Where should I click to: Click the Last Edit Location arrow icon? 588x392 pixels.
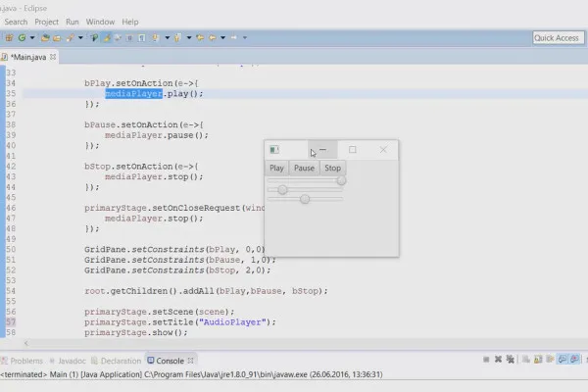(x=200, y=37)
